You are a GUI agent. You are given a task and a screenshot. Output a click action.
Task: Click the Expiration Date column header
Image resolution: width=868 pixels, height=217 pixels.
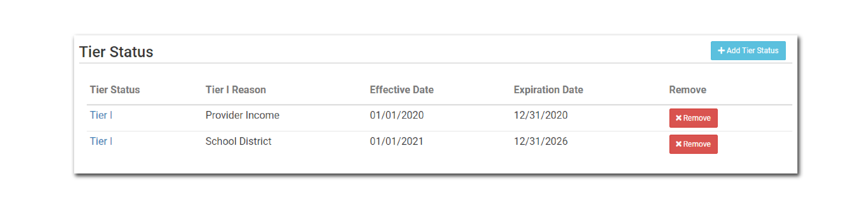tap(548, 90)
